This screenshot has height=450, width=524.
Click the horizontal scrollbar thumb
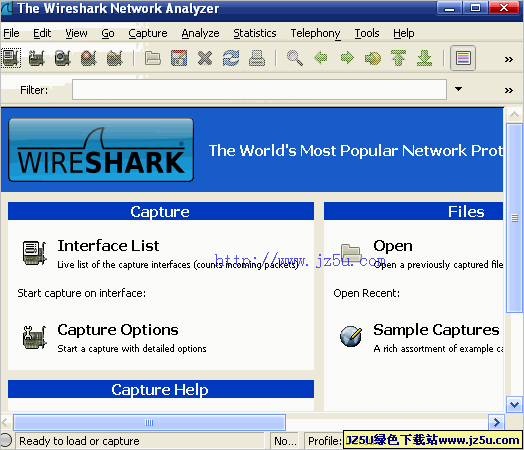149,423
